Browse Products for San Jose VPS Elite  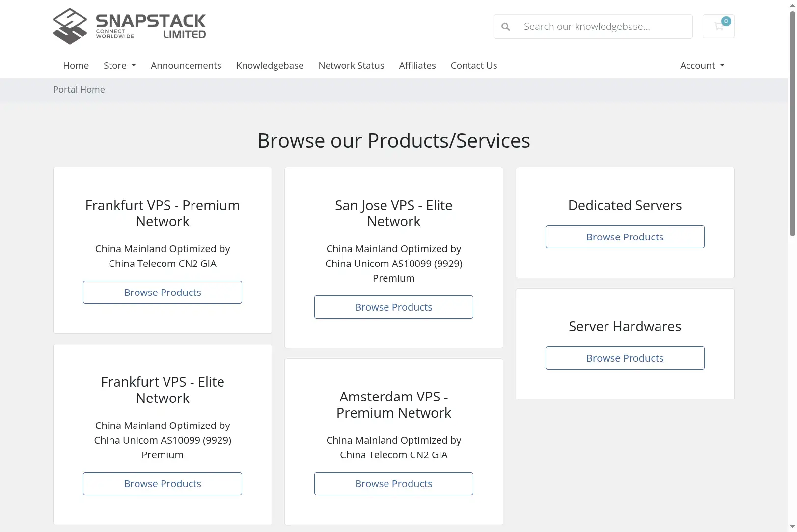394,307
